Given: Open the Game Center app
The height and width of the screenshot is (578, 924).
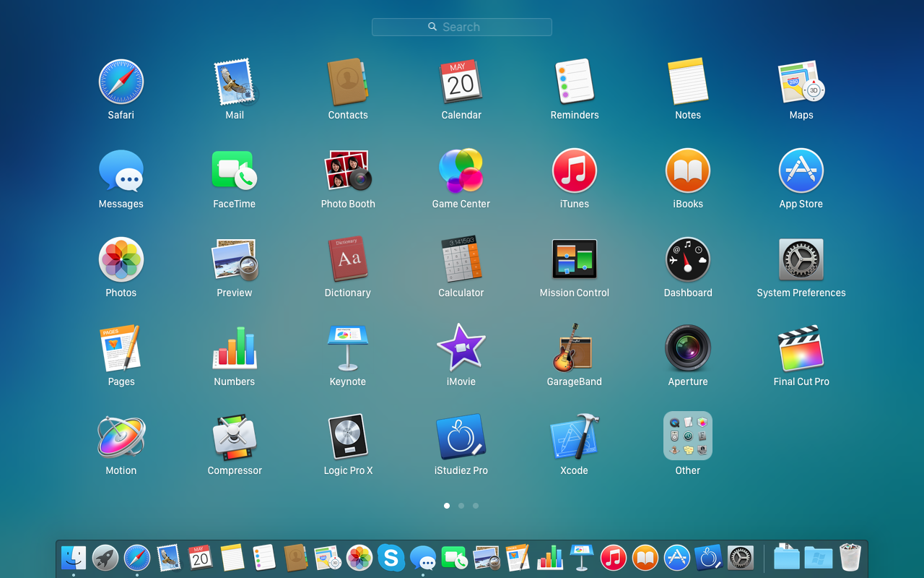Looking at the screenshot, I should pos(461,171).
